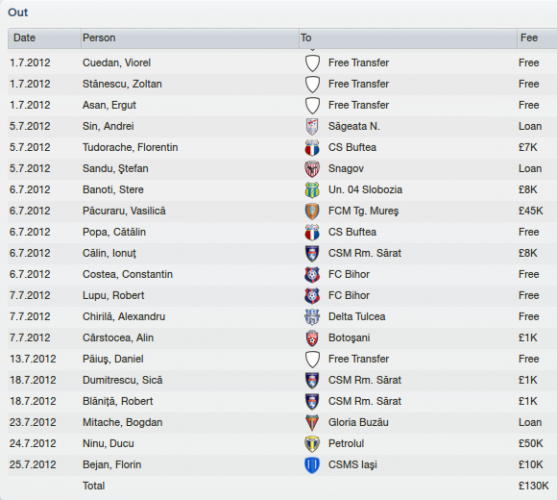Click the Săgeata N. club crest
The height and width of the screenshot is (500, 557).
312,127
